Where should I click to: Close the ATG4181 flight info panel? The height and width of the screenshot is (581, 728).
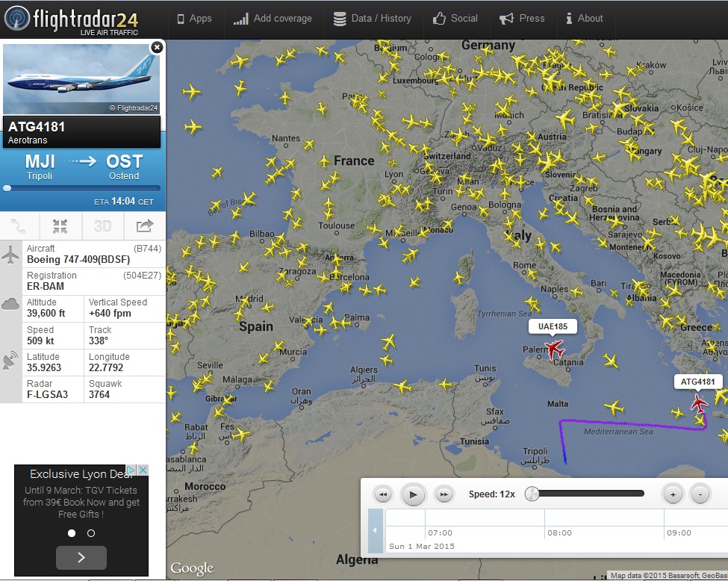point(157,47)
